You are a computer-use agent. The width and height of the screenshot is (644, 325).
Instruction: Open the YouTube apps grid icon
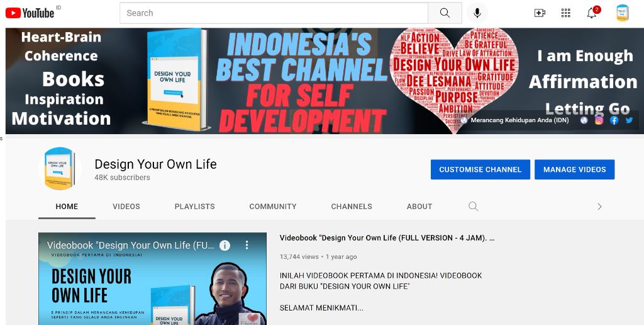click(x=565, y=13)
